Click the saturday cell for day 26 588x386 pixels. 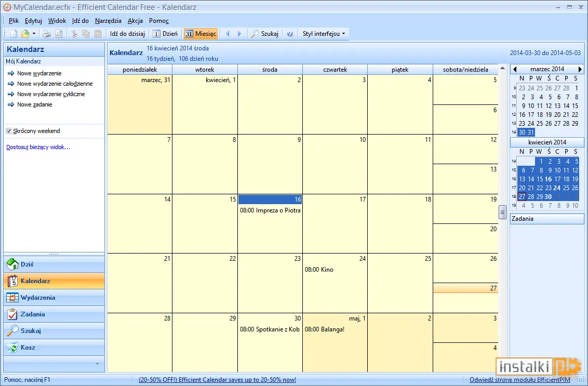pos(465,268)
